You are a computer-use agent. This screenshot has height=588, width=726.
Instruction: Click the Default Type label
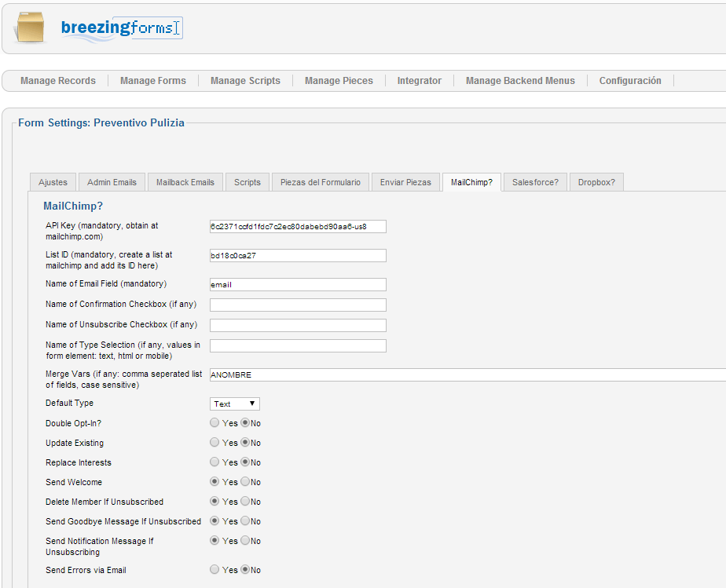69,403
